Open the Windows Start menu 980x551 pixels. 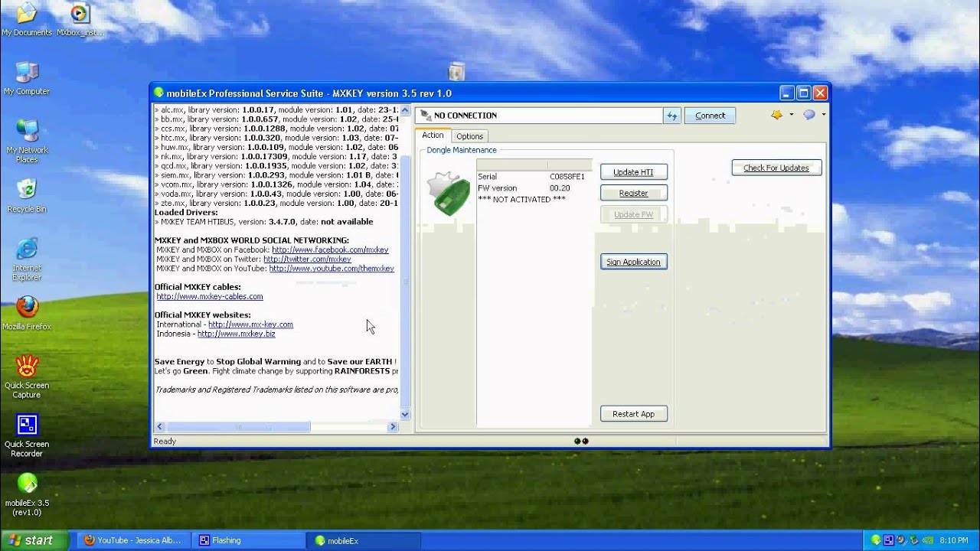(x=33, y=540)
